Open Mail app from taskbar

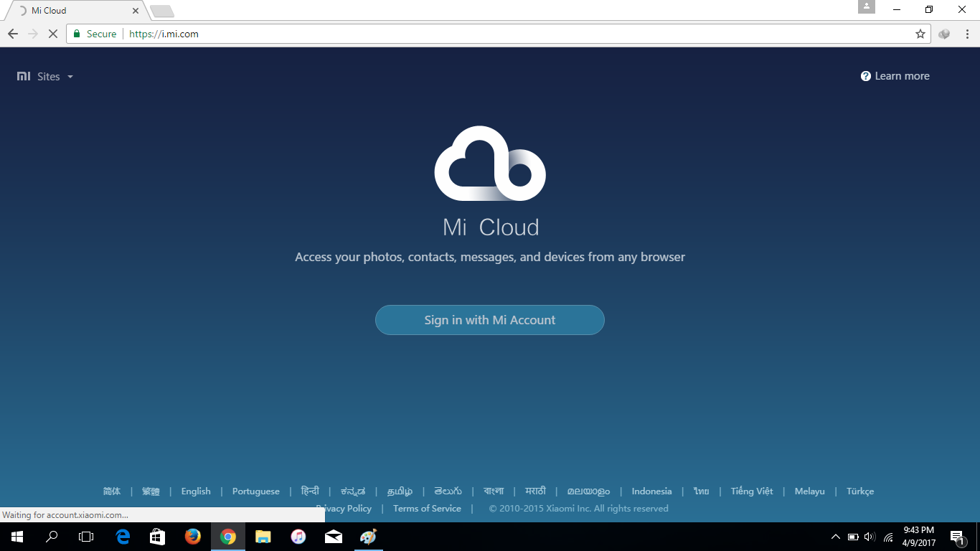pyautogui.click(x=334, y=537)
